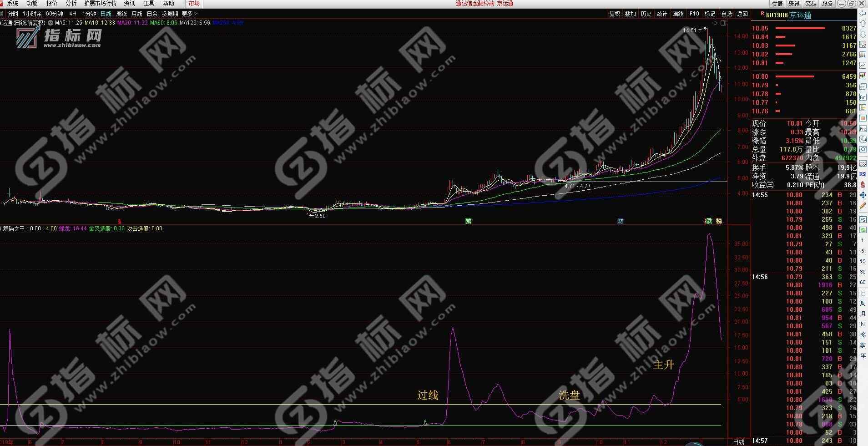868x446 pixels.
Task: Toggle 画线 drawing mode
Action: click(x=677, y=14)
